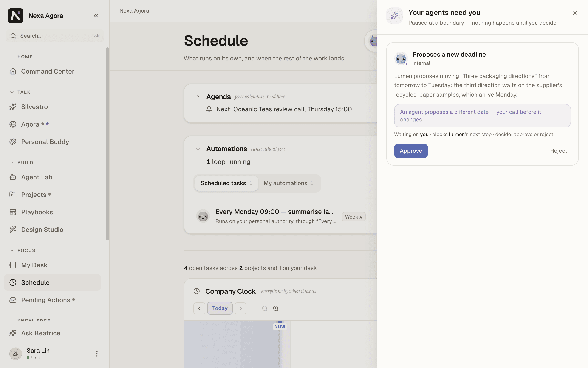The image size is (588, 368).
Task: Collapse the HOME sidebar section
Action: point(12,57)
